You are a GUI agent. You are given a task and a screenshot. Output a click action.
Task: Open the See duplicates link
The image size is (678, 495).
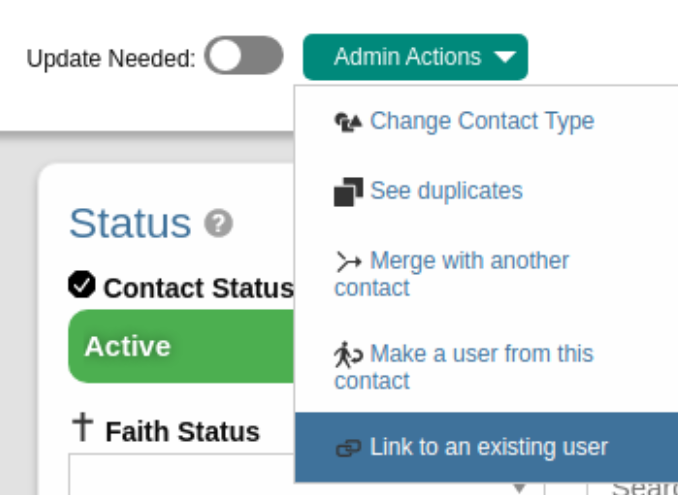[x=446, y=191]
